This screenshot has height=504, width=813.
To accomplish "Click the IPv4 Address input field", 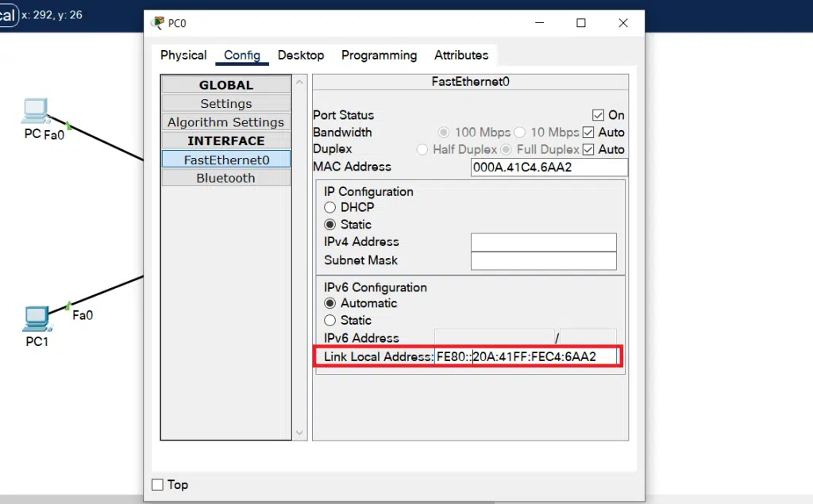I will point(543,242).
